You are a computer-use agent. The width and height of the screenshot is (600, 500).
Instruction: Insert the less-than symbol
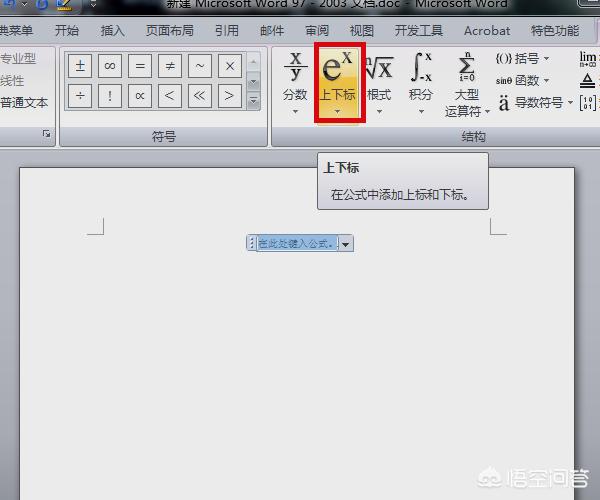(x=170, y=96)
